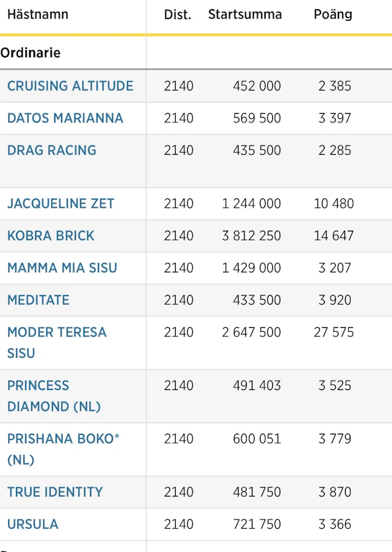Select MEDITATE horse link
The width and height of the screenshot is (392, 552).
(x=38, y=300)
